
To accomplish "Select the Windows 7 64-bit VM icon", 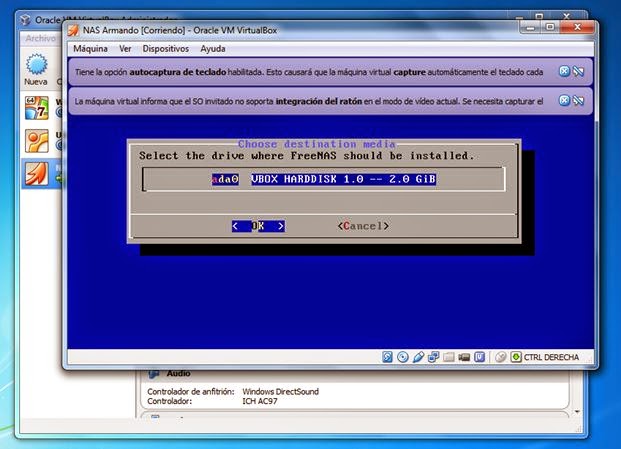I will (x=37, y=108).
